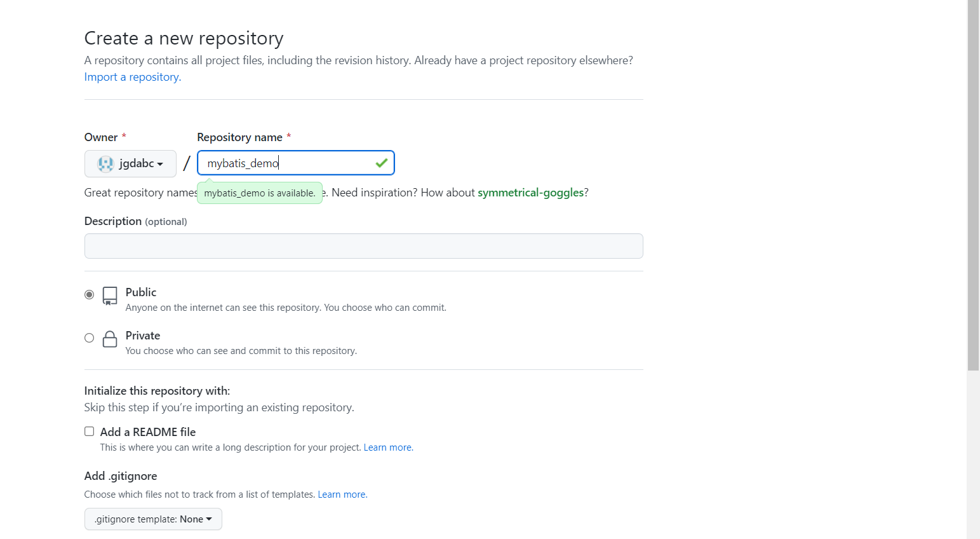Viewport: 980px width, 539px height.
Task: Enable the Add a README file checkbox
Action: click(x=89, y=431)
